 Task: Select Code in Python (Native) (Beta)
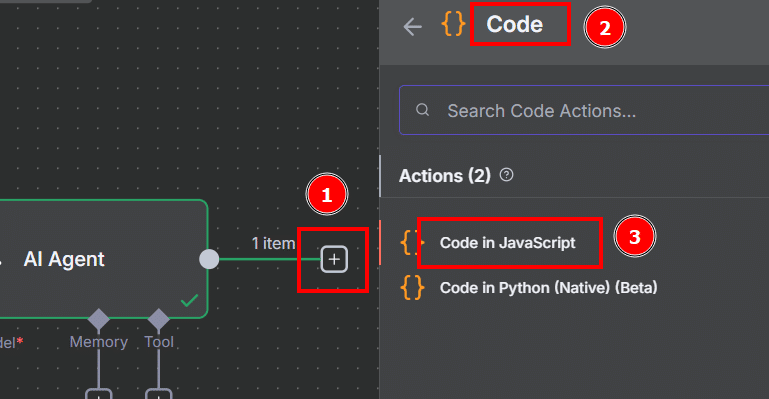(x=548, y=288)
